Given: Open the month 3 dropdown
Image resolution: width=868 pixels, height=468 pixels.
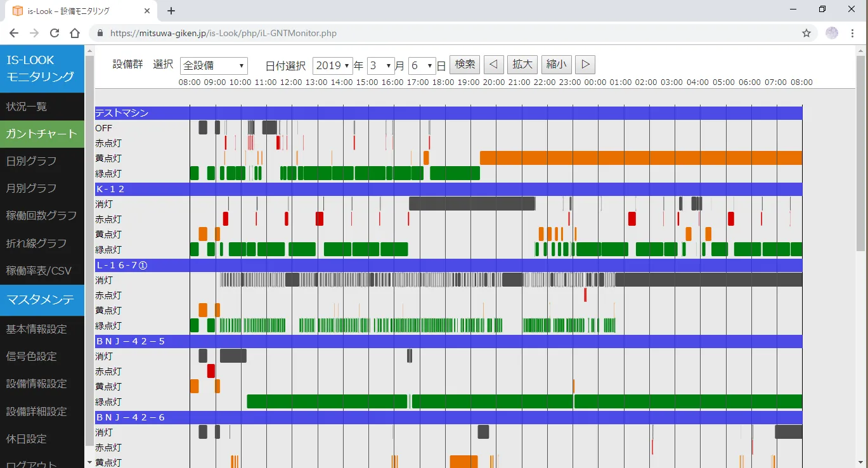Looking at the screenshot, I should [x=380, y=65].
